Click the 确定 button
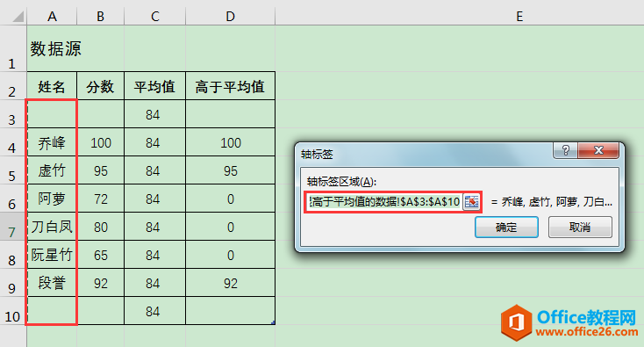This screenshot has height=347, width=644. [x=506, y=227]
